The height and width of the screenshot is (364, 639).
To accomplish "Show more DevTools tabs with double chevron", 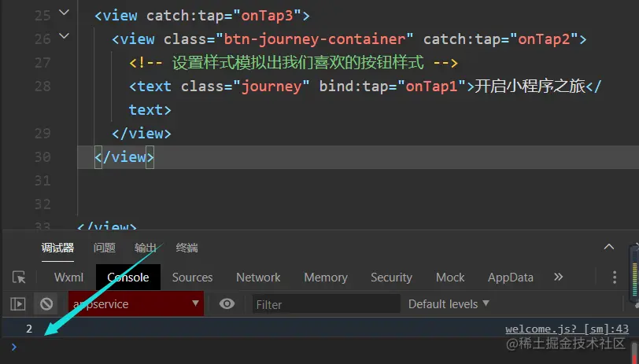I will pyautogui.click(x=558, y=278).
